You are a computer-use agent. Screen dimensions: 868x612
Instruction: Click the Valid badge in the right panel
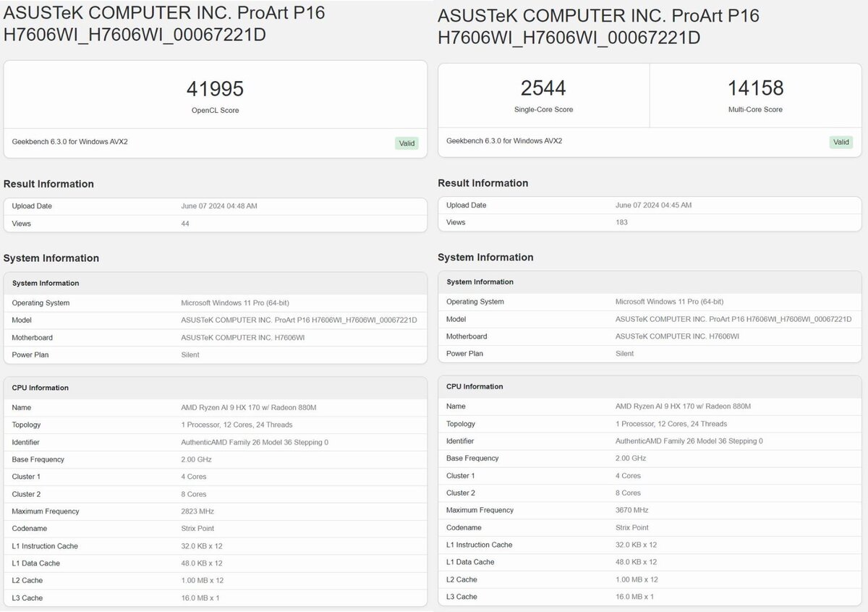[841, 142]
